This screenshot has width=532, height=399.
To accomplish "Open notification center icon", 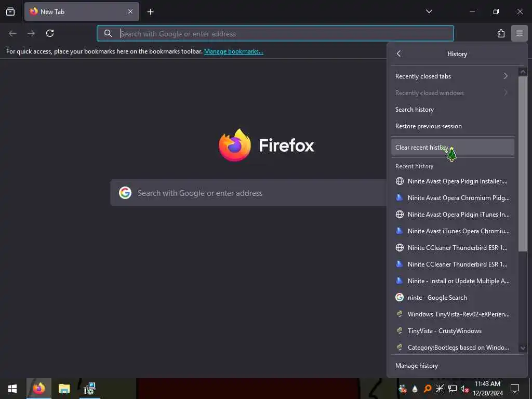I will point(515,389).
